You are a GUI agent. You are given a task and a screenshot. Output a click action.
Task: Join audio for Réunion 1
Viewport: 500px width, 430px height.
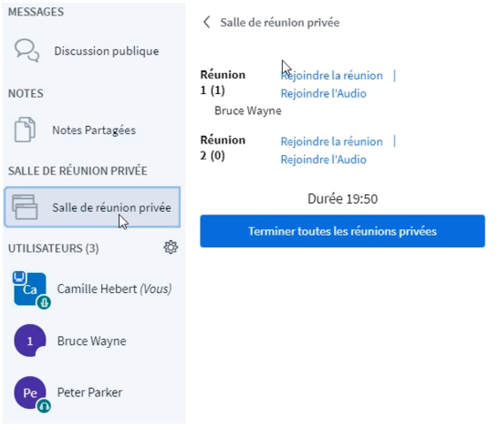323,94
